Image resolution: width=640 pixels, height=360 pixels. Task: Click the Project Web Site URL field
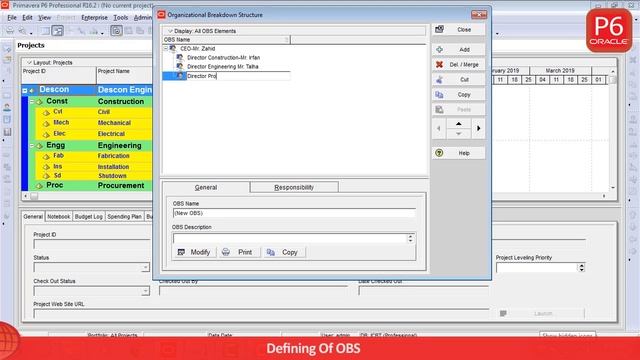coord(261,313)
